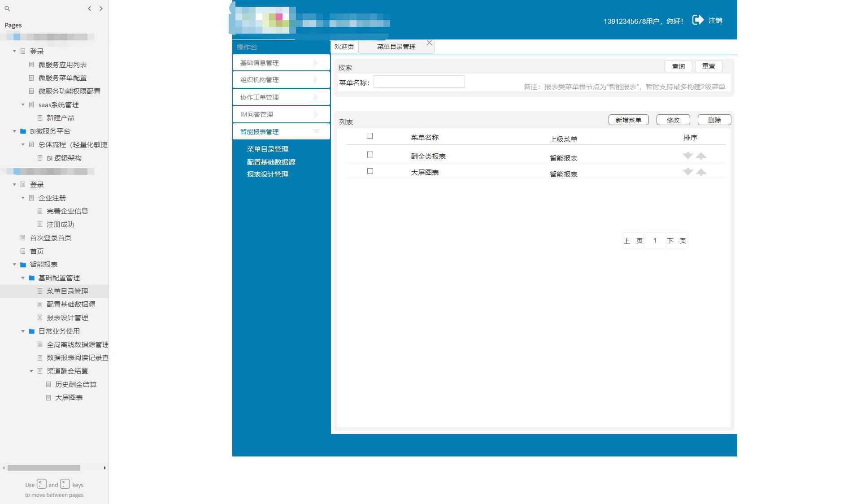This screenshot has width=861, height=504.
Task: Collapse the first 登录 tree node
Action: click(14, 52)
